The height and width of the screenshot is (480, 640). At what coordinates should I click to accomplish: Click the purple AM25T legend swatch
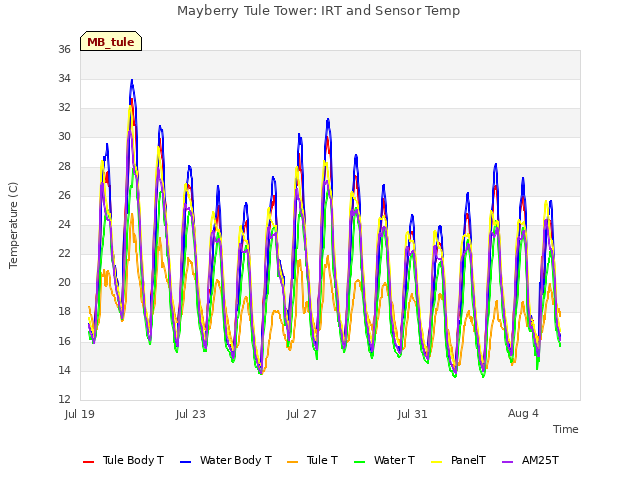507,462
